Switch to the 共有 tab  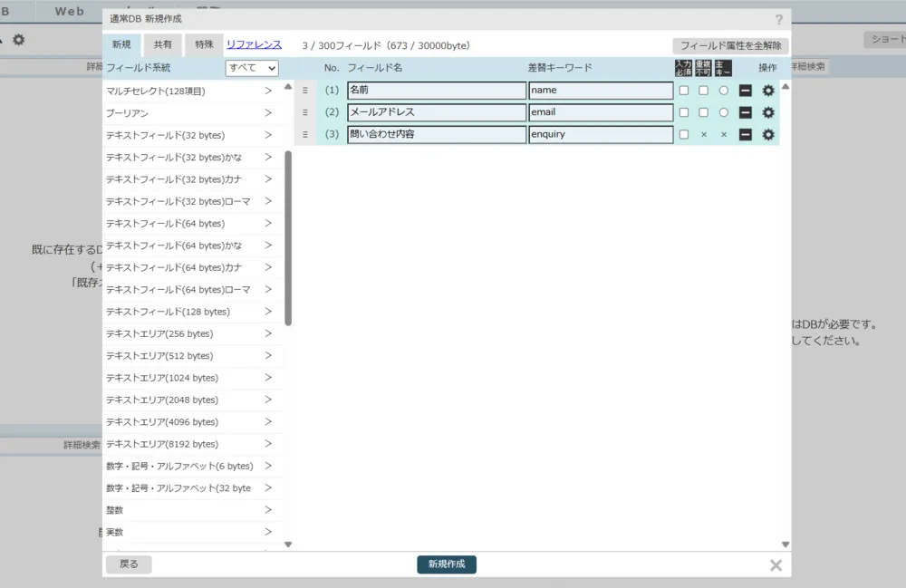[x=163, y=45]
